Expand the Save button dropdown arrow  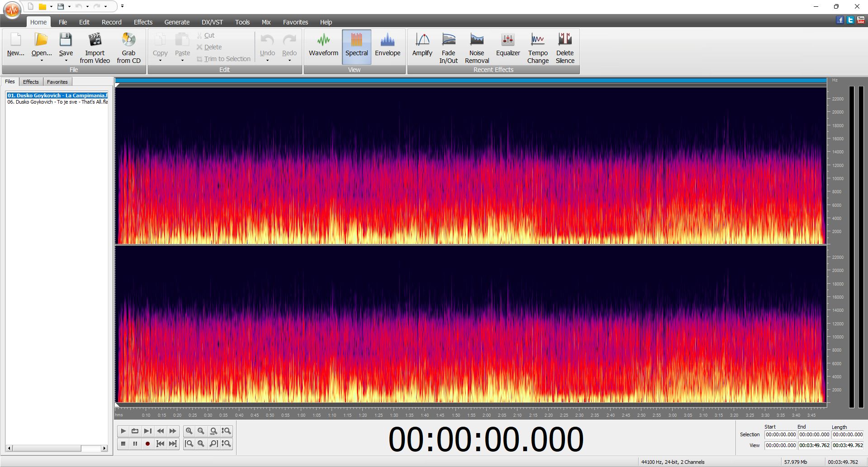66,61
